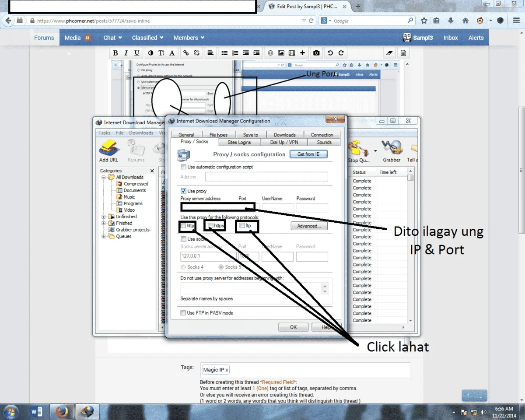This screenshot has width=525, height=420.
Task: Select the Compressed category in IDM
Action: point(136,184)
